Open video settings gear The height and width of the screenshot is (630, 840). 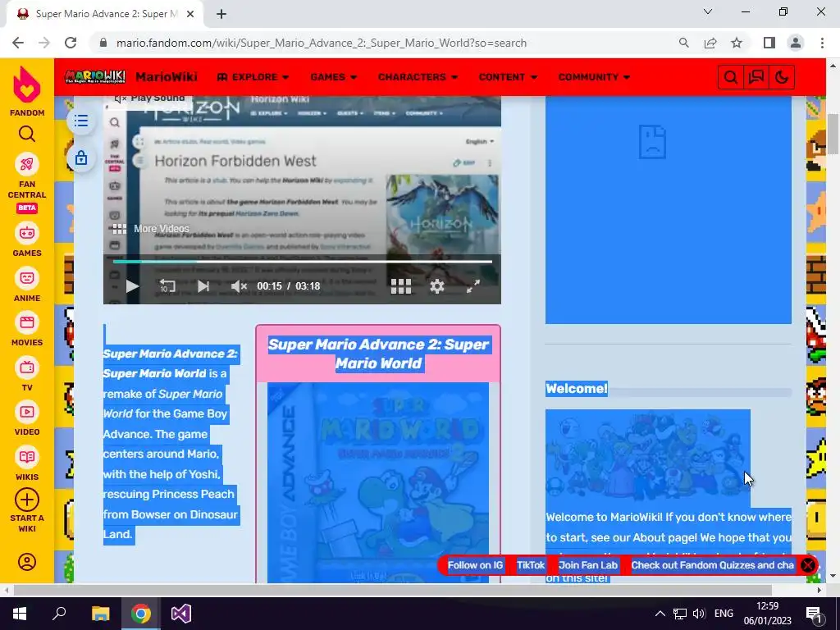click(437, 286)
